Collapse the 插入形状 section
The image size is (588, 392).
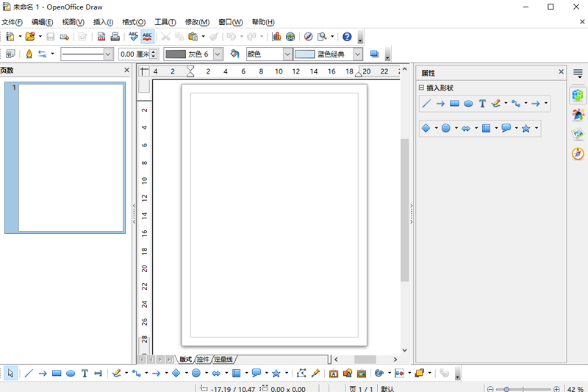click(x=422, y=88)
